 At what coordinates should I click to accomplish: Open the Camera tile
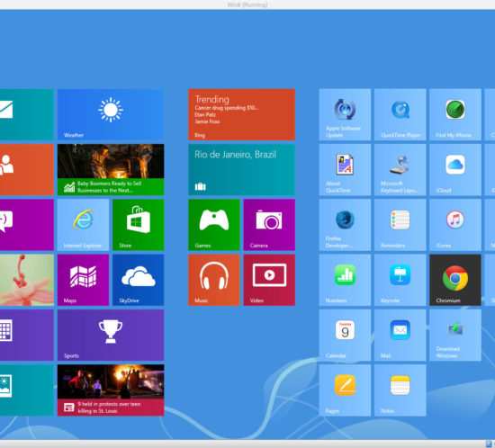pyautogui.click(x=269, y=225)
